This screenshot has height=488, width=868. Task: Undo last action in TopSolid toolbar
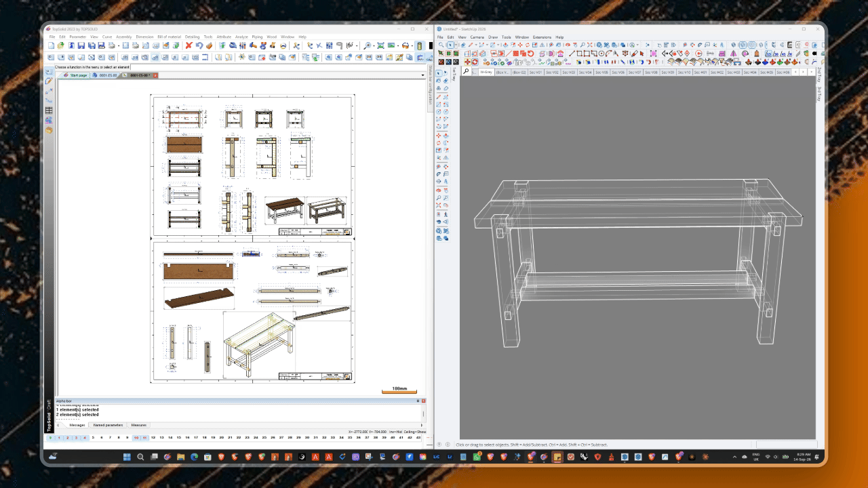[199, 45]
